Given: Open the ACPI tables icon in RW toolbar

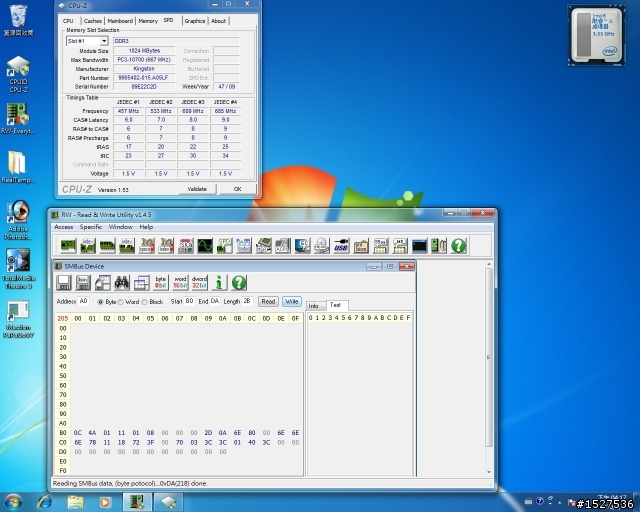Looking at the screenshot, I should 282,246.
